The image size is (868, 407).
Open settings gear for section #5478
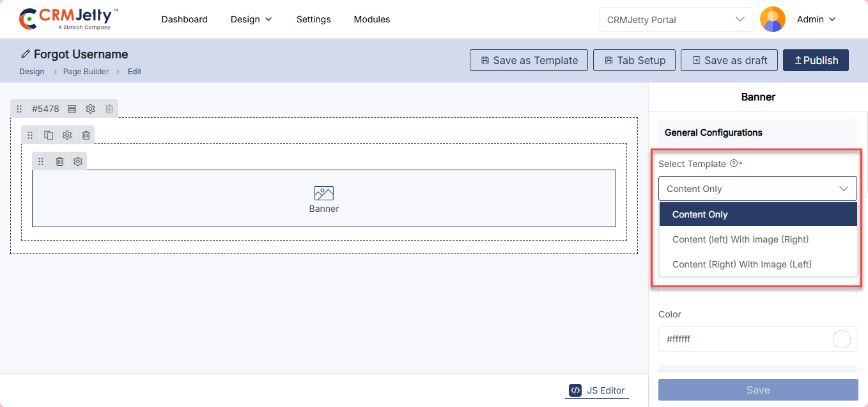pos(91,109)
